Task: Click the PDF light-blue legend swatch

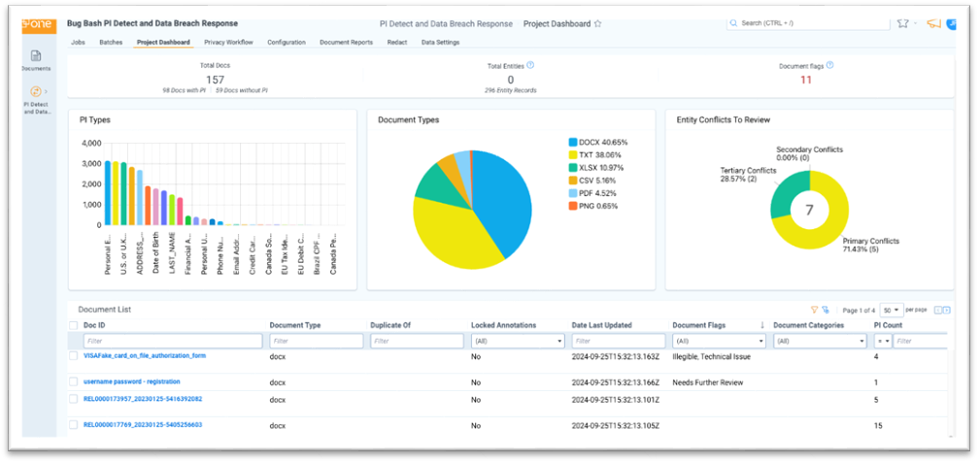Action: point(572,193)
